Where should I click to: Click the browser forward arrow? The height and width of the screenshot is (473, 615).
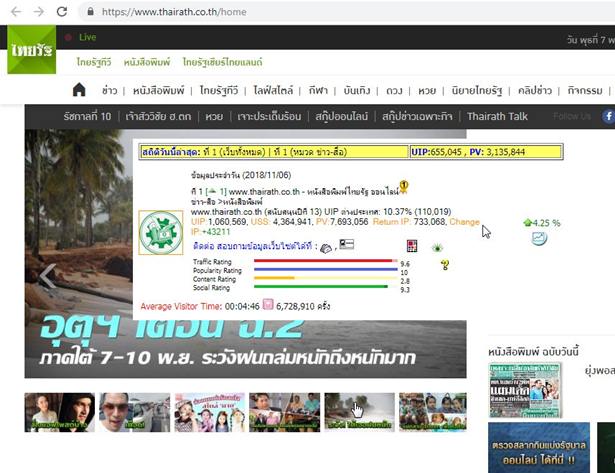pyautogui.click(x=39, y=12)
